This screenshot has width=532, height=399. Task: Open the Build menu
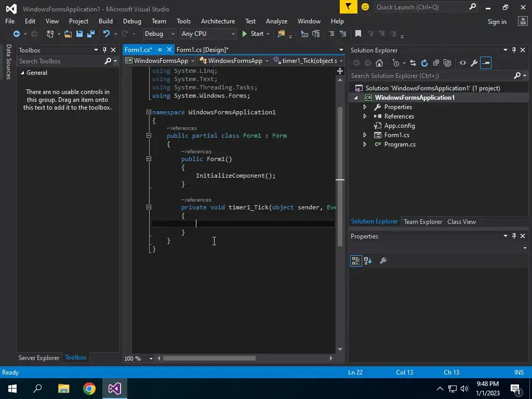(105, 21)
